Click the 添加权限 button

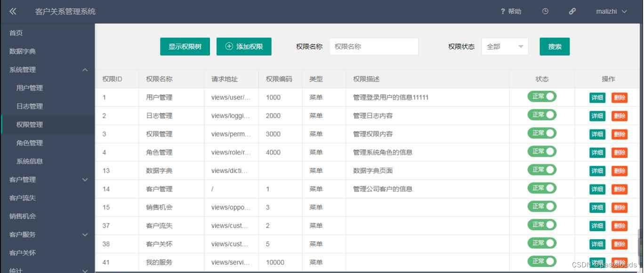click(244, 47)
